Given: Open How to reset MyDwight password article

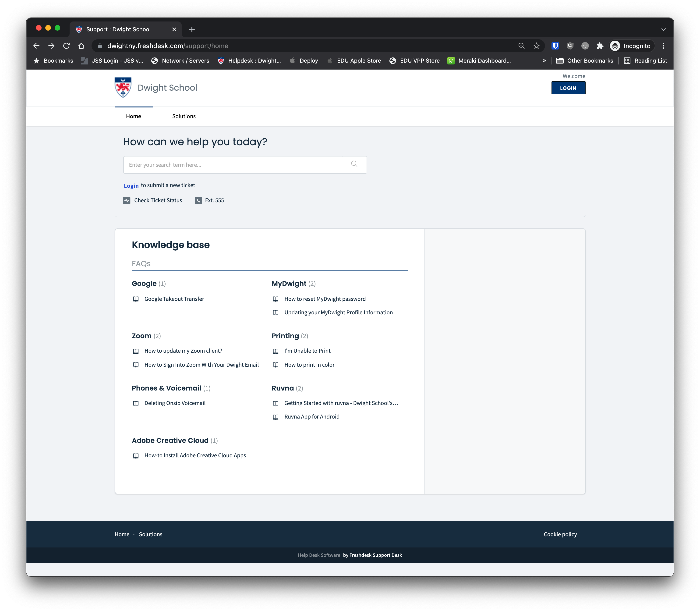Looking at the screenshot, I should tap(325, 299).
